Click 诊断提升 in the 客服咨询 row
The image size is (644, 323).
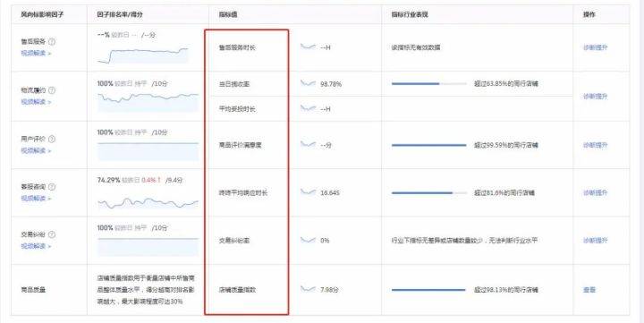(595, 192)
